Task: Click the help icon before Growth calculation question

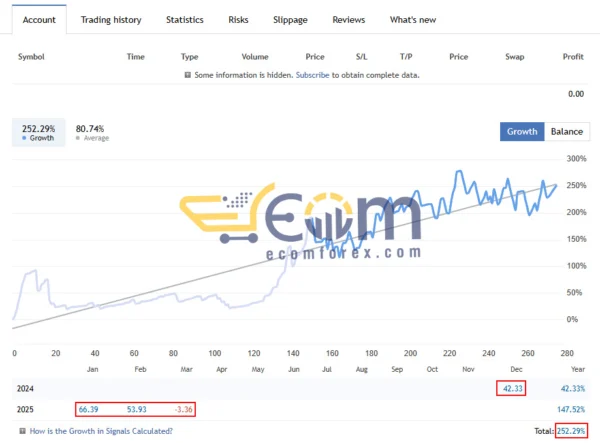Action: [22, 430]
